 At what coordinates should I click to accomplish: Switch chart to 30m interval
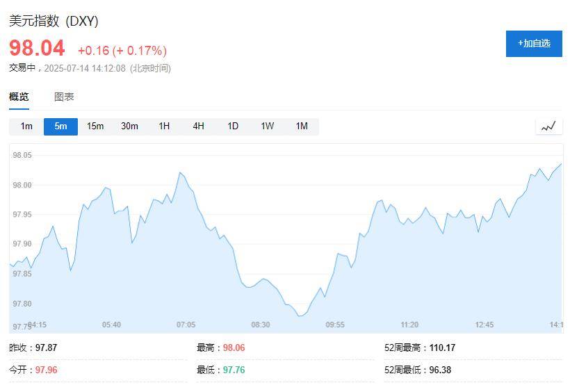coord(129,126)
